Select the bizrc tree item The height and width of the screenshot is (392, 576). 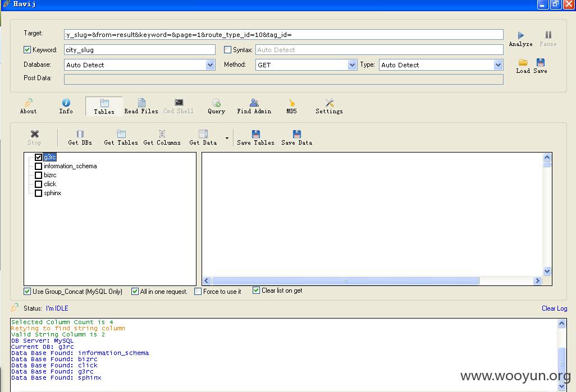pyautogui.click(x=50, y=175)
